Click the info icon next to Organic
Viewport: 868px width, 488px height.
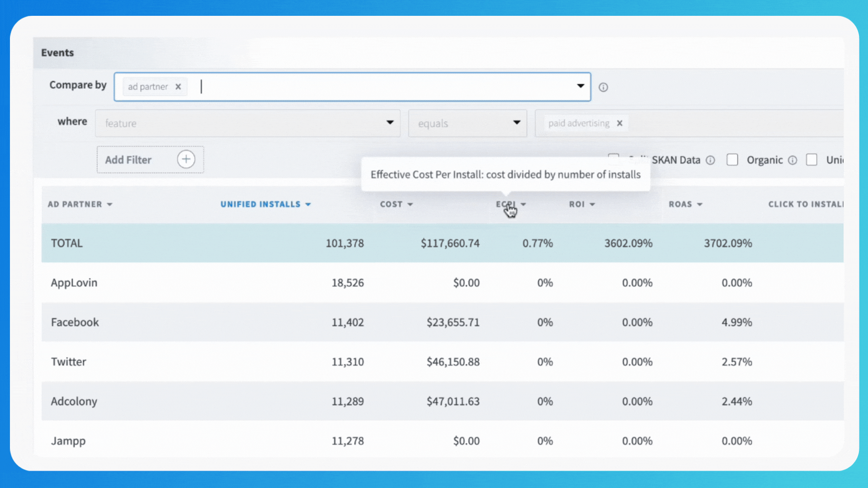[793, 160]
